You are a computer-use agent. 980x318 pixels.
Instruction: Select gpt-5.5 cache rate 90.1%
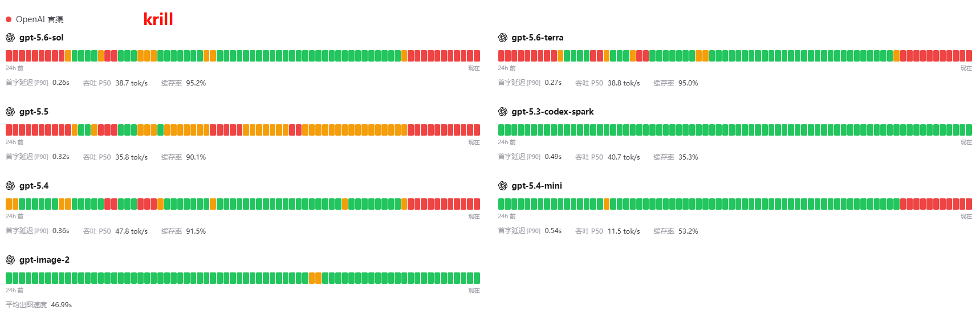point(196,157)
